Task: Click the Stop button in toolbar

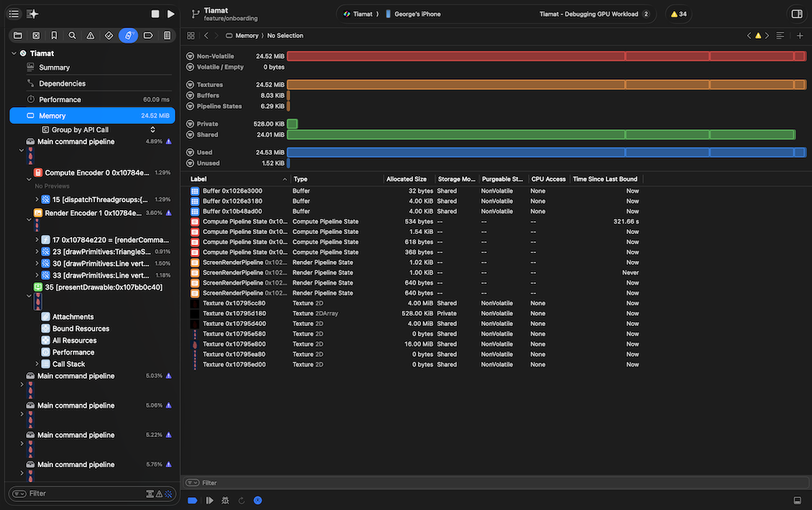Action: coord(155,14)
